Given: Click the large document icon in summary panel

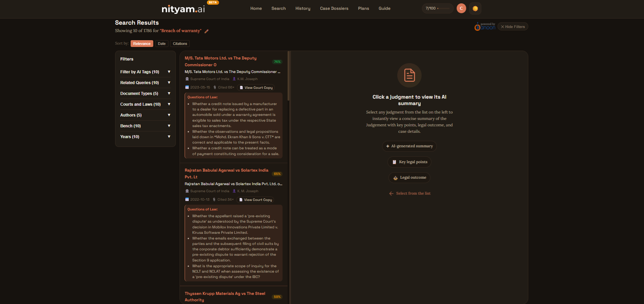Looking at the screenshot, I should tap(409, 75).
